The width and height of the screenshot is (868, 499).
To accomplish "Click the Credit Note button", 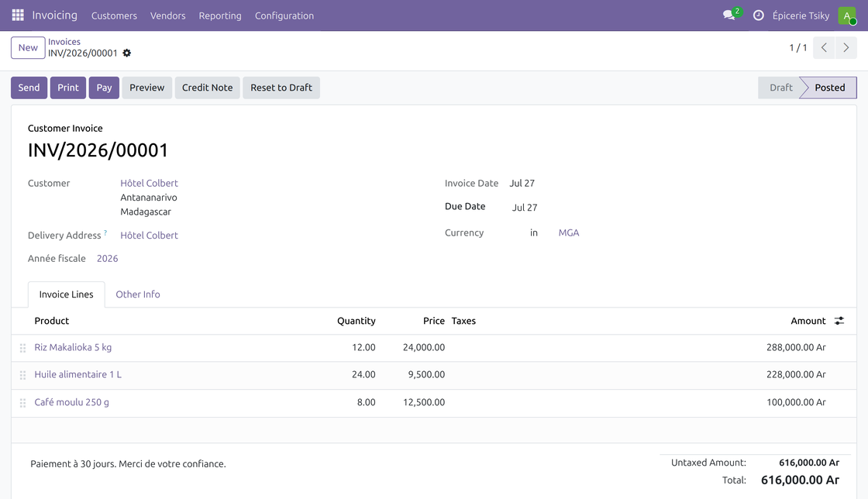I will pyautogui.click(x=208, y=88).
